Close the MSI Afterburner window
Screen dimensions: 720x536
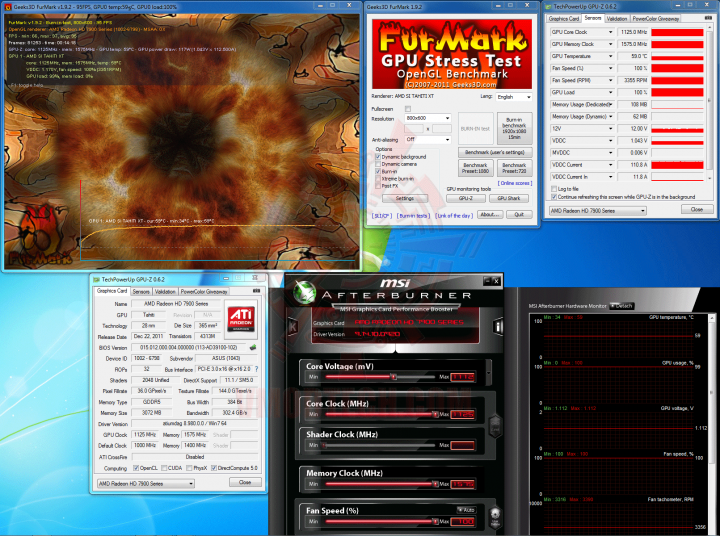coord(496,281)
